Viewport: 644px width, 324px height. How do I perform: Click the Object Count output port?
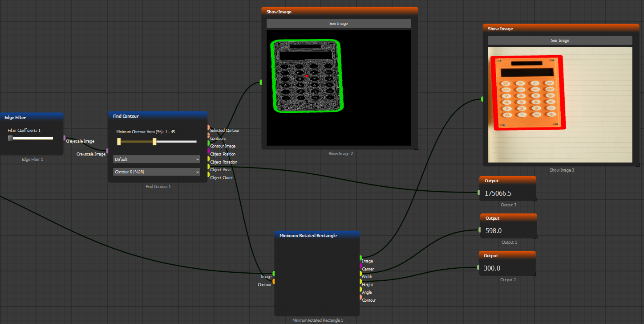point(208,175)
